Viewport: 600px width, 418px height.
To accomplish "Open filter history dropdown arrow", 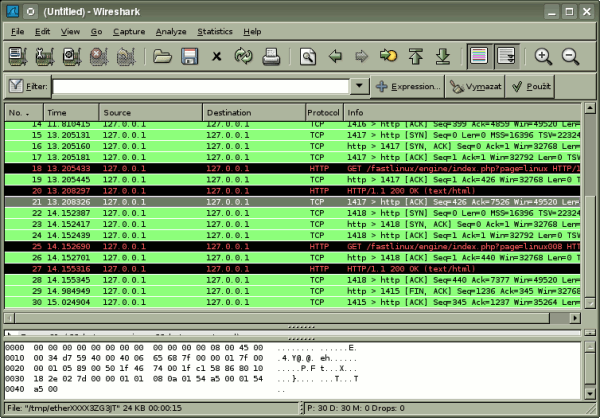I will (x=359, y=86).
